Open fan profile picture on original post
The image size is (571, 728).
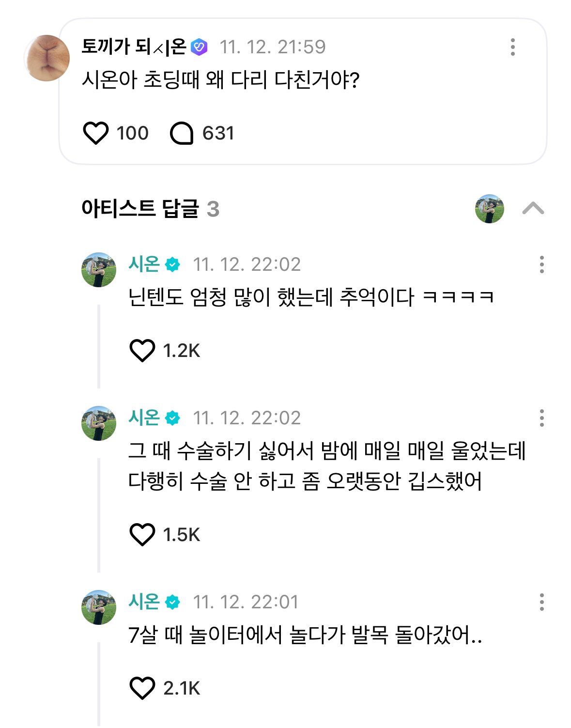click(46, 58)
